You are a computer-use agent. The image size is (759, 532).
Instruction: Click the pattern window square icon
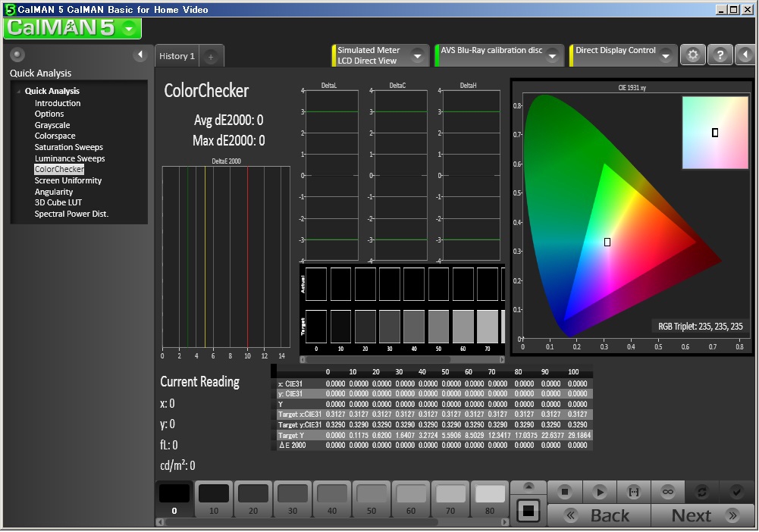pyautogui.click(x=528, y=510)
